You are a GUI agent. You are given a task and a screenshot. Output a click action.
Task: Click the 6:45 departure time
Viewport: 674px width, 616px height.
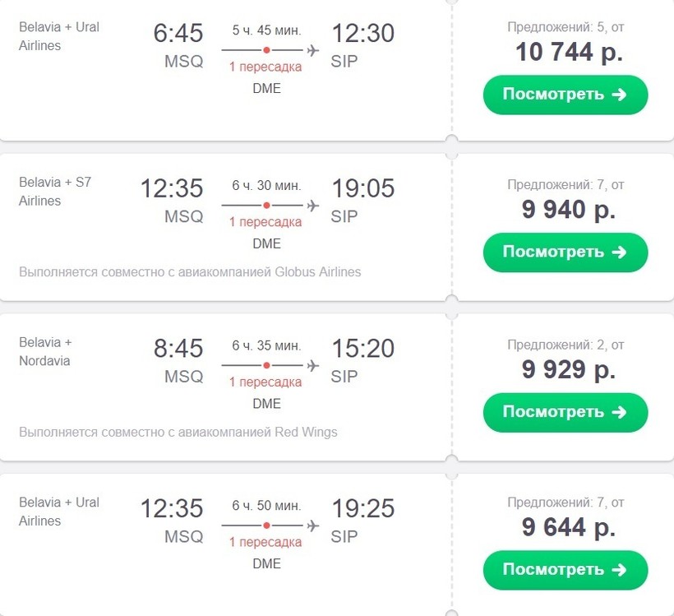178,34
